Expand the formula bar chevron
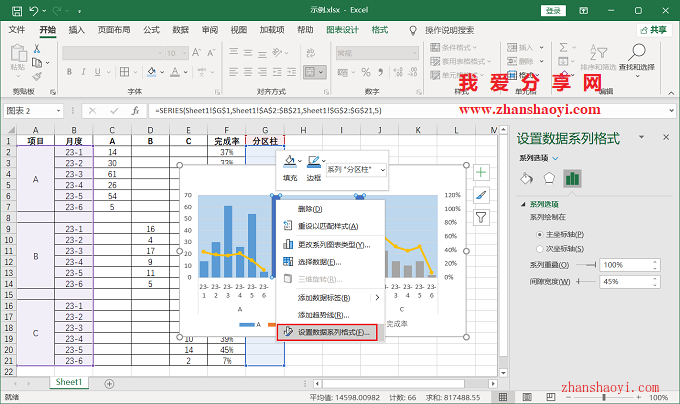This screenshot has height=404, width=680. (x=672, y=111)
